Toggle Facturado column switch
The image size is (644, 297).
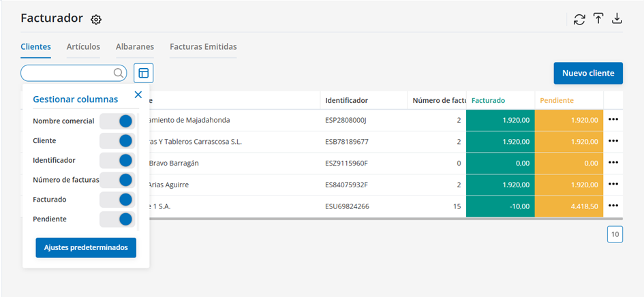click(117, 200)
